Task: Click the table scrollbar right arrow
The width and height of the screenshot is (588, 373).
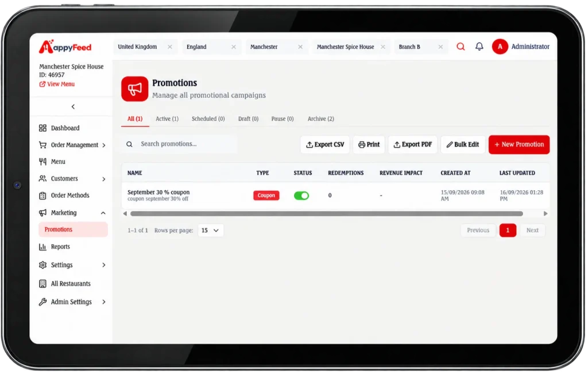Action: [x=546, y=214]
